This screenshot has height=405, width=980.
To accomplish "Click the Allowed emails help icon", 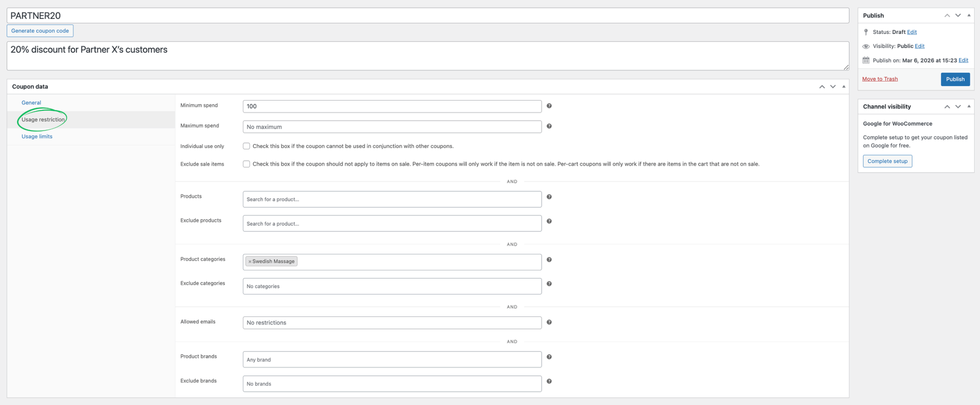I will (x=549, y=322).
